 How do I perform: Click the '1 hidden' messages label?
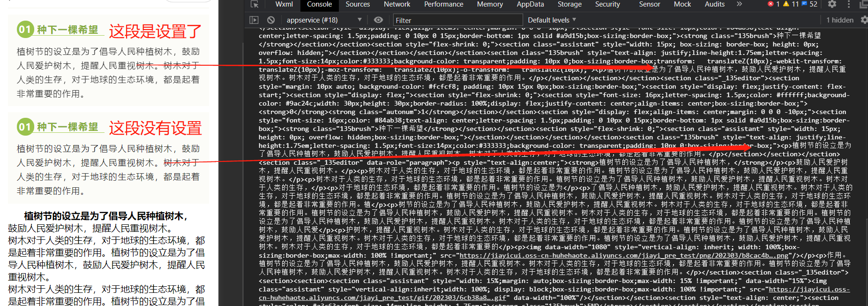click(x=840, y=20)
